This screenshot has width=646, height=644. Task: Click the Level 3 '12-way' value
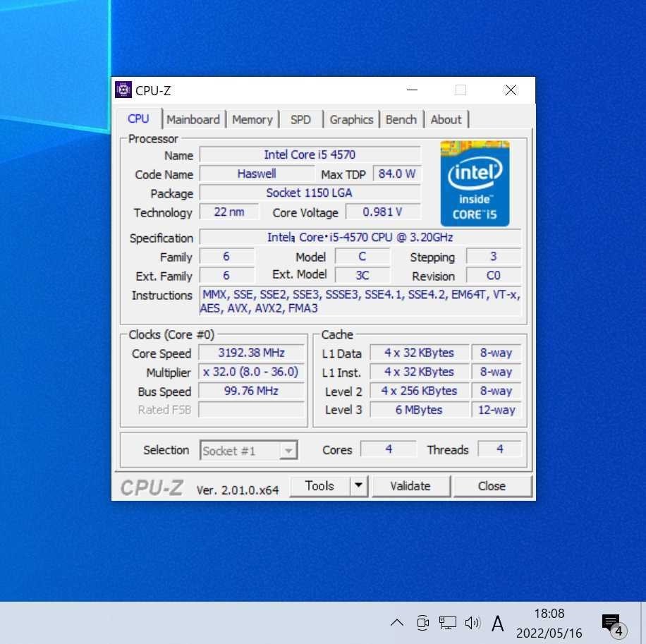496,410
